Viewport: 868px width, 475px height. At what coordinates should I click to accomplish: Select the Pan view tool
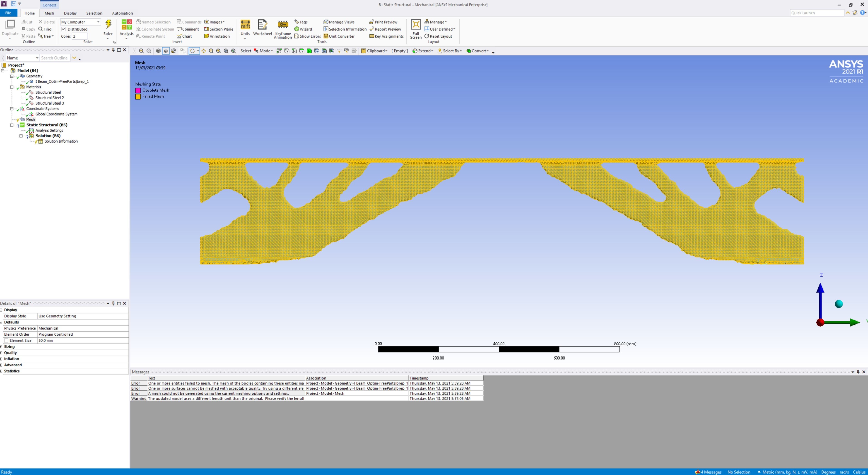pos(203,51)
